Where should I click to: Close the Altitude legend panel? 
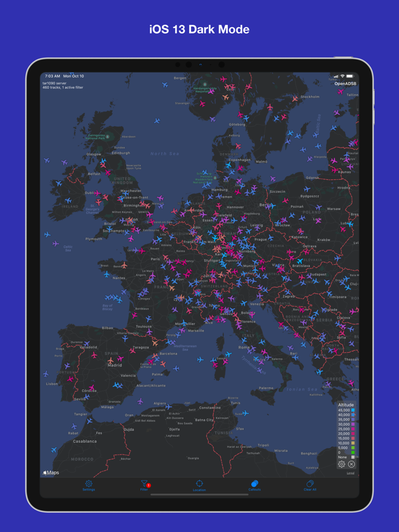pyautogui.click(x=351, y=464)
